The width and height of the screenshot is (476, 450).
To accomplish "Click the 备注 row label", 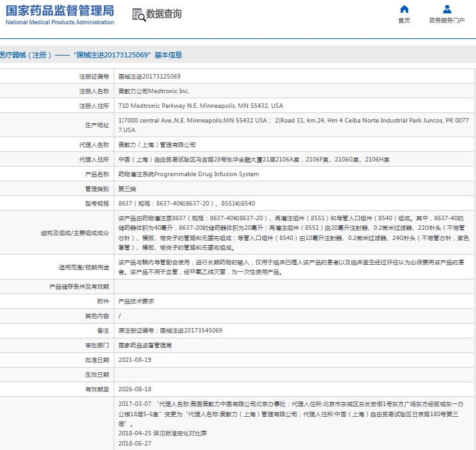I will coord(103,331).
